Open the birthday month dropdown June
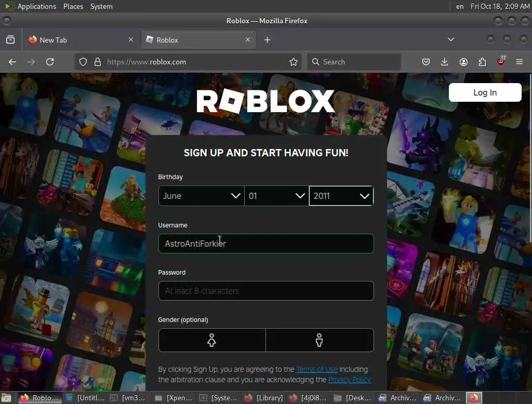 tap(201, 196)
